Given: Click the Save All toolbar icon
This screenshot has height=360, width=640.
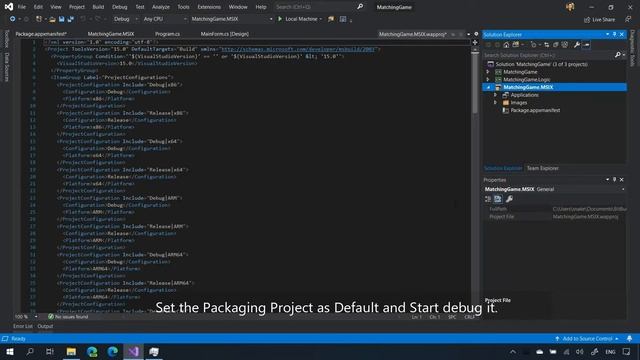Looking at the screenshot, I should [x=71, y=19].
